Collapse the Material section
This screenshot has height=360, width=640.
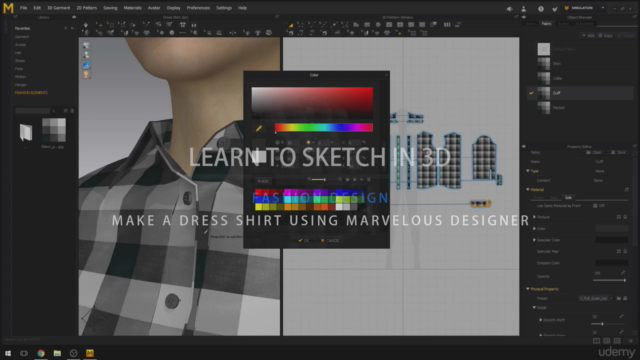[x=528, y=190]
